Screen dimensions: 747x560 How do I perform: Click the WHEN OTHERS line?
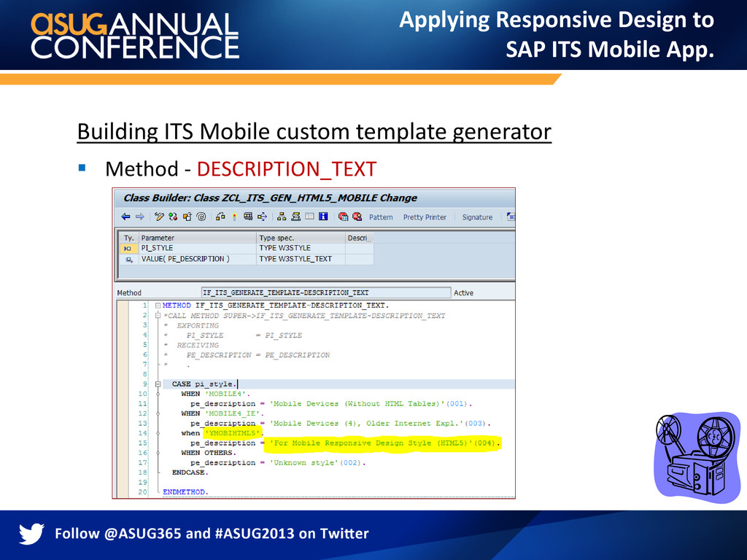[x=209, y=453]
